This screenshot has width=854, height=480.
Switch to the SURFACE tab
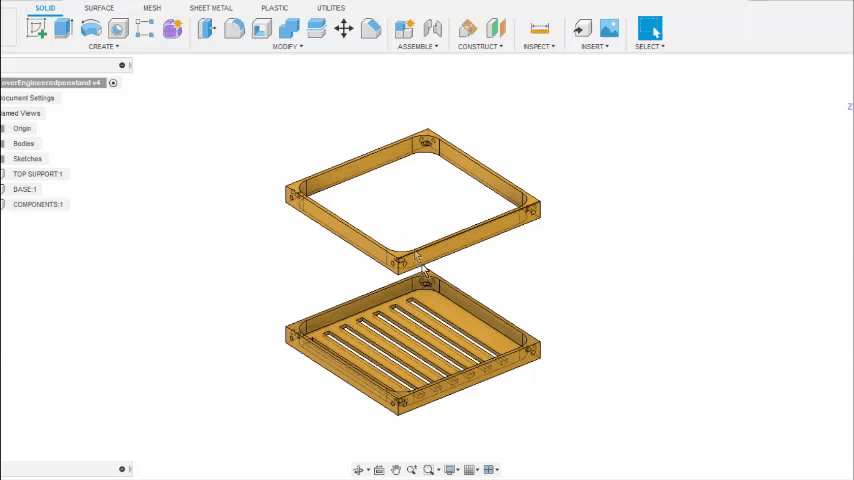coord(99,8)
